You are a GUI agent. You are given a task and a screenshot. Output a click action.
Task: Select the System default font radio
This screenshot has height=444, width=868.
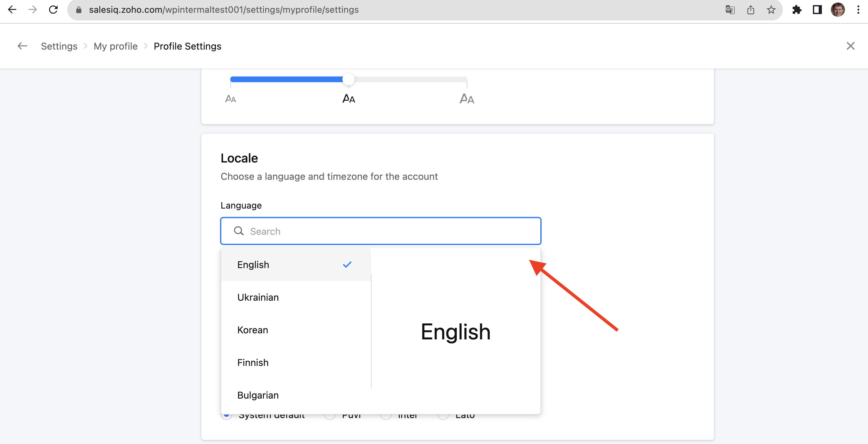tap(227, 416)
